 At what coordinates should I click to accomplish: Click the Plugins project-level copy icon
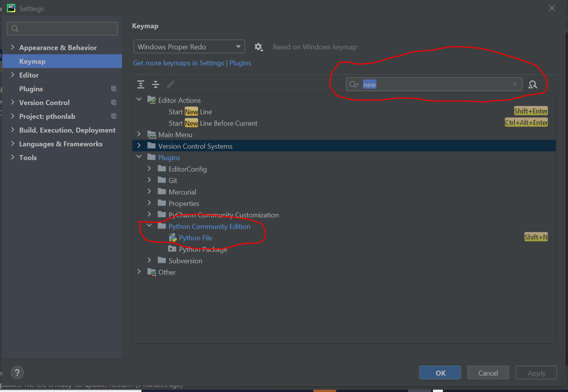point(114,89)
